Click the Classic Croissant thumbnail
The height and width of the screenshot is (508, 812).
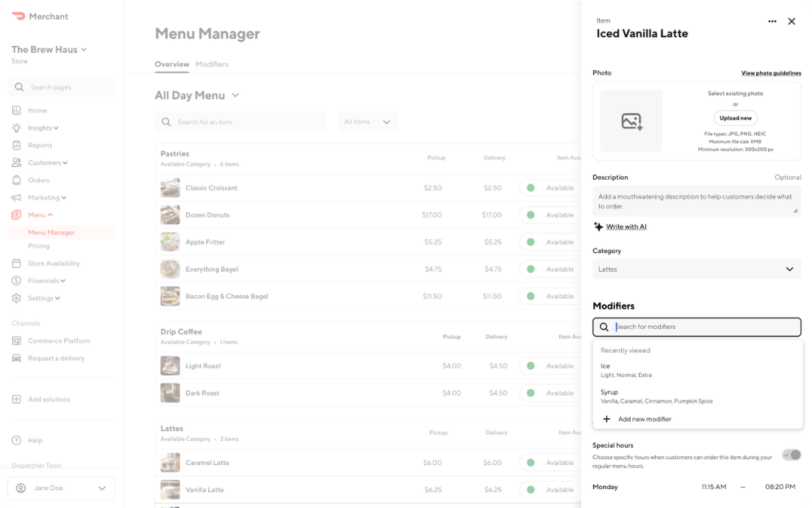(x=170, y=187)
